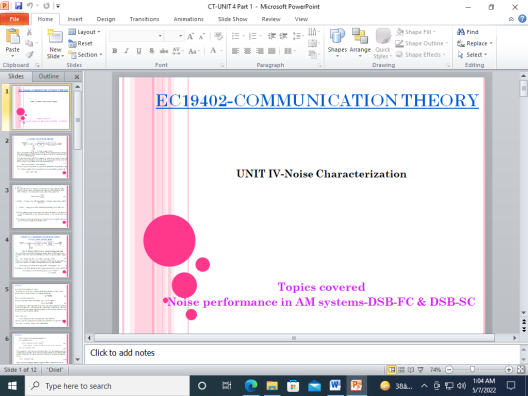This screenshot has width=528, height=396.
Task: Click the Save icon in quick access toolbar
Action: 19,6
